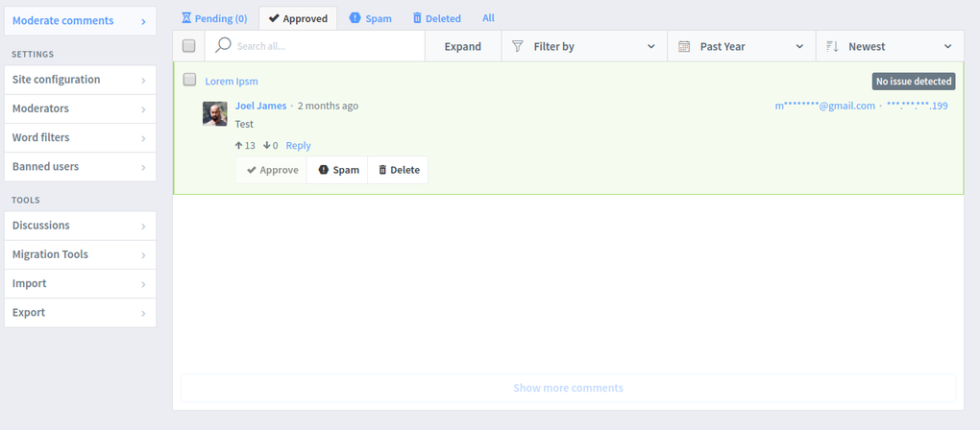The width and height of the screenshot is (980, 430).
Task: Click the Approve checkmark button
Action: click(x=271, y=170)
